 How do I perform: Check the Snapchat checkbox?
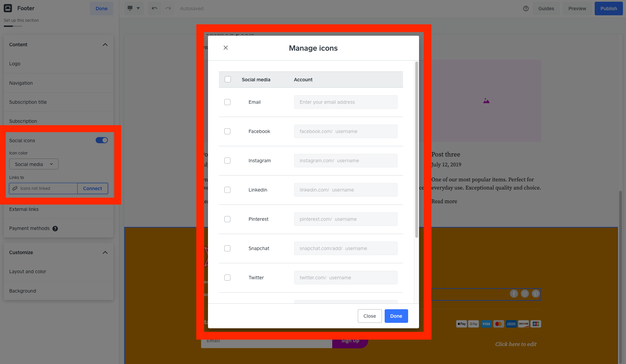227,248
